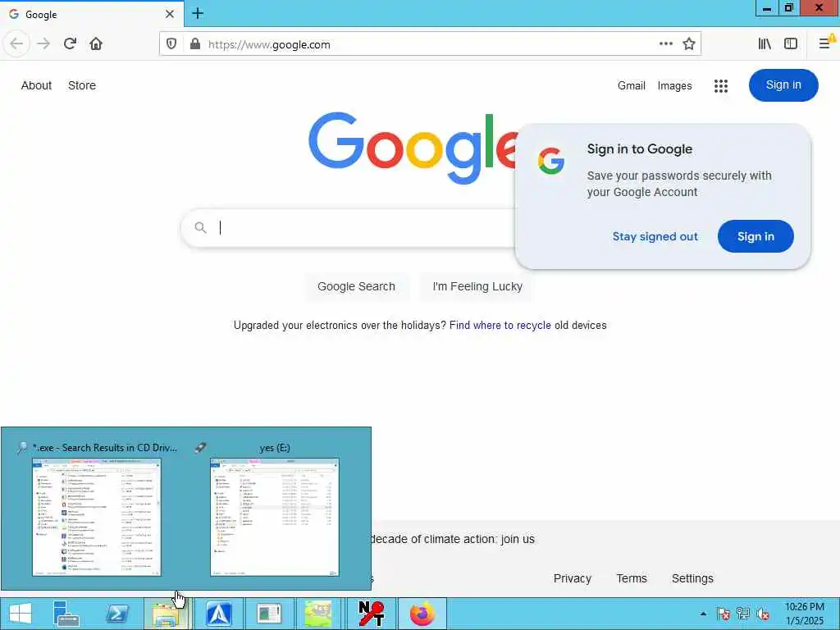
Task: Click File Explorer taskbar icon
Action: click(167, 614)
